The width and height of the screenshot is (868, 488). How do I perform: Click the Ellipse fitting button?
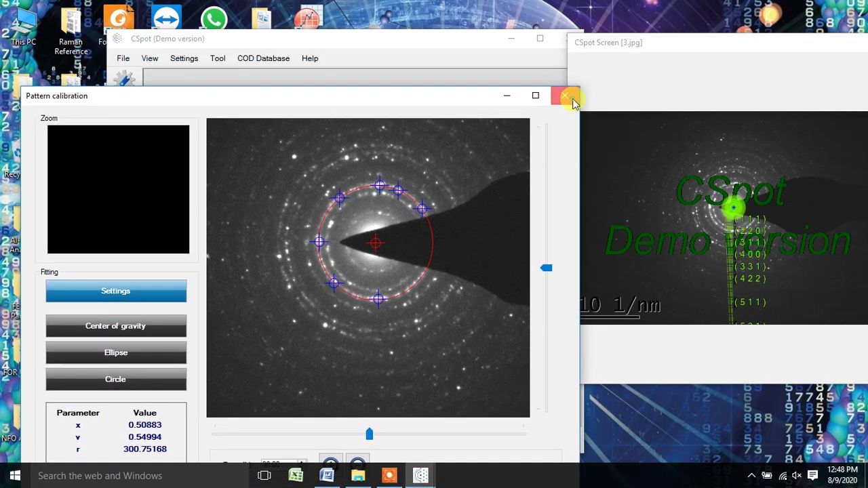coord(116,352)
